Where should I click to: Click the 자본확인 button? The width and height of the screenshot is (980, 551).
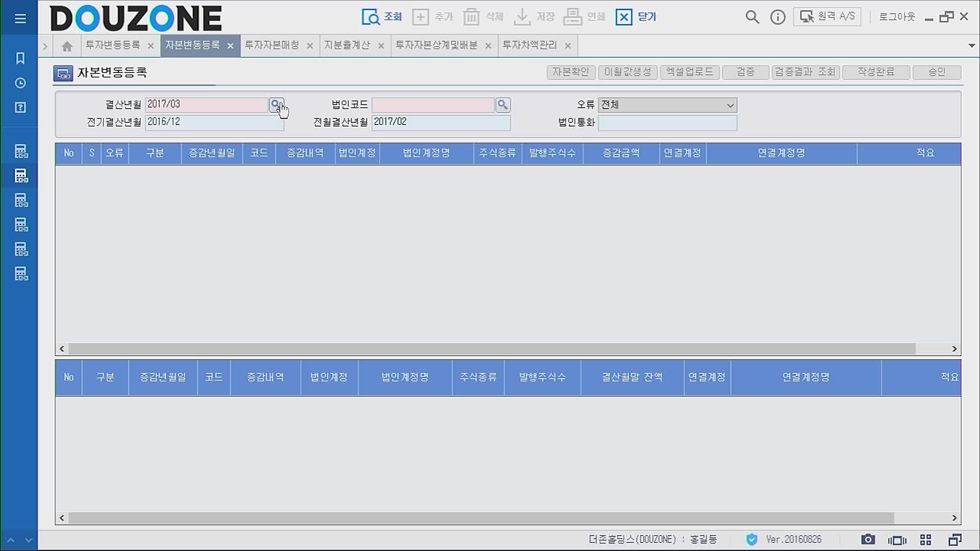point(571,72)
